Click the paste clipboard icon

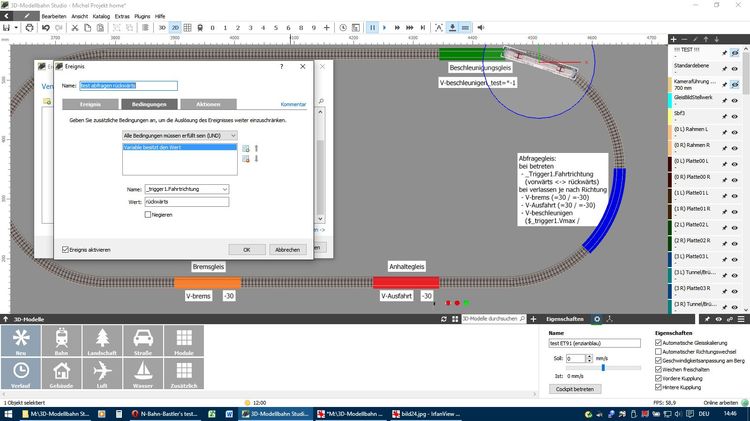pos(100,28)
